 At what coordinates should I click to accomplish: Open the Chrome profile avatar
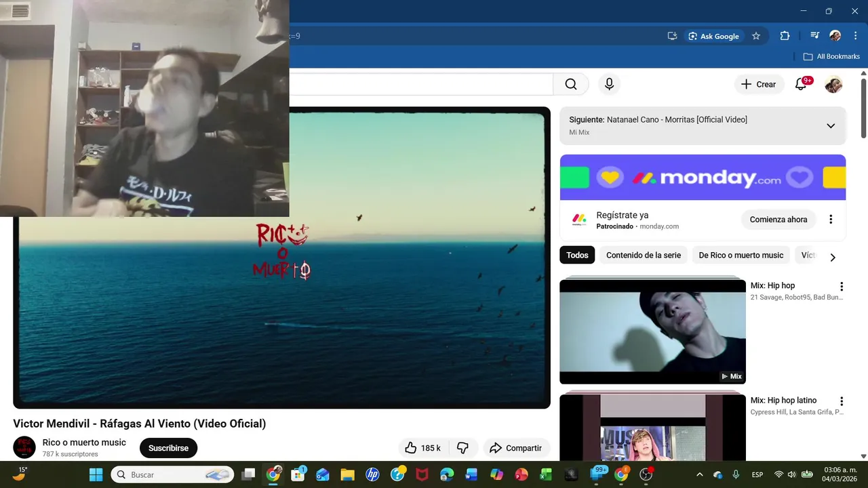pos(835,36)
